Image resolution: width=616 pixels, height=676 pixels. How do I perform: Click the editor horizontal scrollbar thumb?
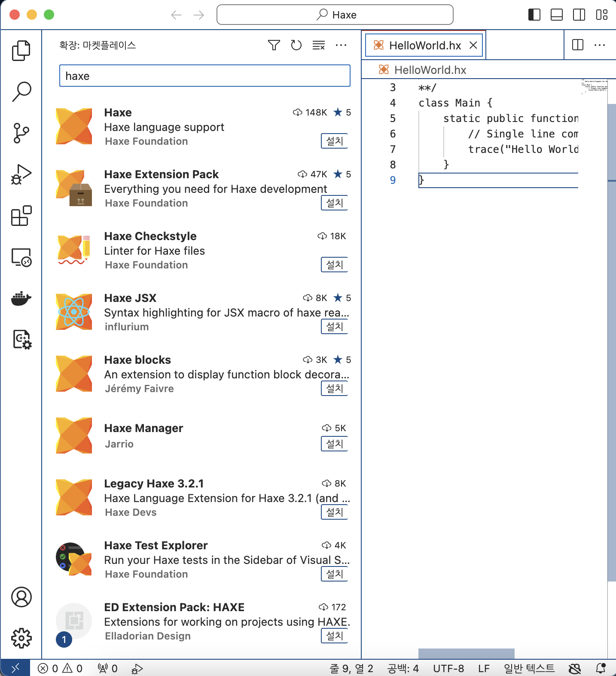click(467, 654)
